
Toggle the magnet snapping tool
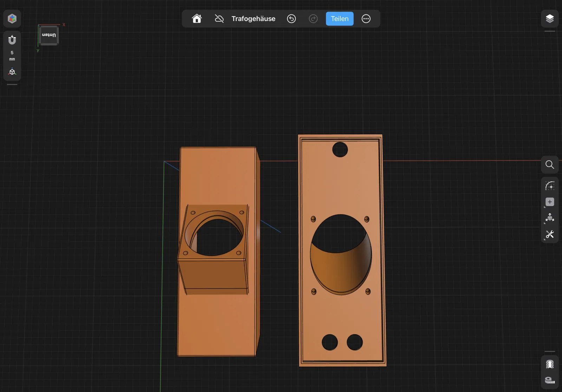(x=12, y=40)
